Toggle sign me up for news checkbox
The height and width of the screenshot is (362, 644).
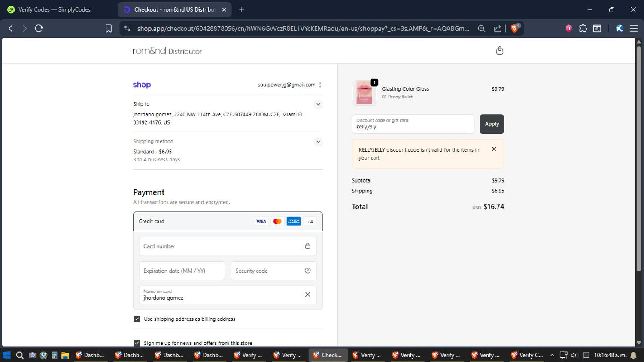pos(137,343)
